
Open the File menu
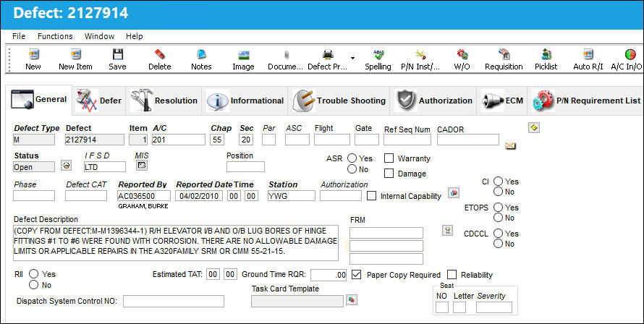(x=19, y=36)
